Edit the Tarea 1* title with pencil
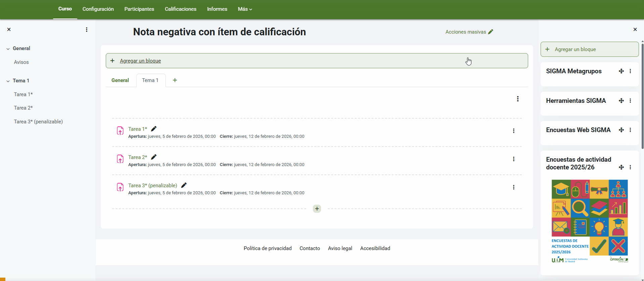Image resolution: width=644 pixels, height=281 pixels. (154, 129)
